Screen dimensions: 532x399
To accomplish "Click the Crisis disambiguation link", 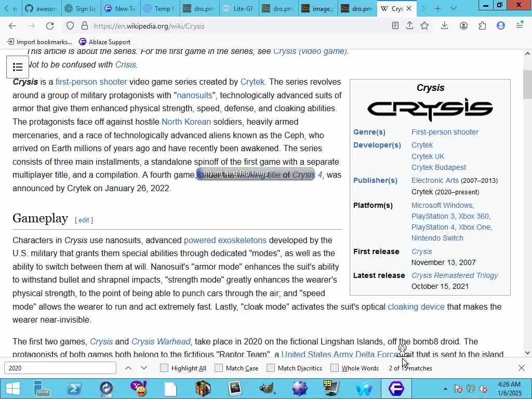I will pyautogui.click(x=126, y=64).
